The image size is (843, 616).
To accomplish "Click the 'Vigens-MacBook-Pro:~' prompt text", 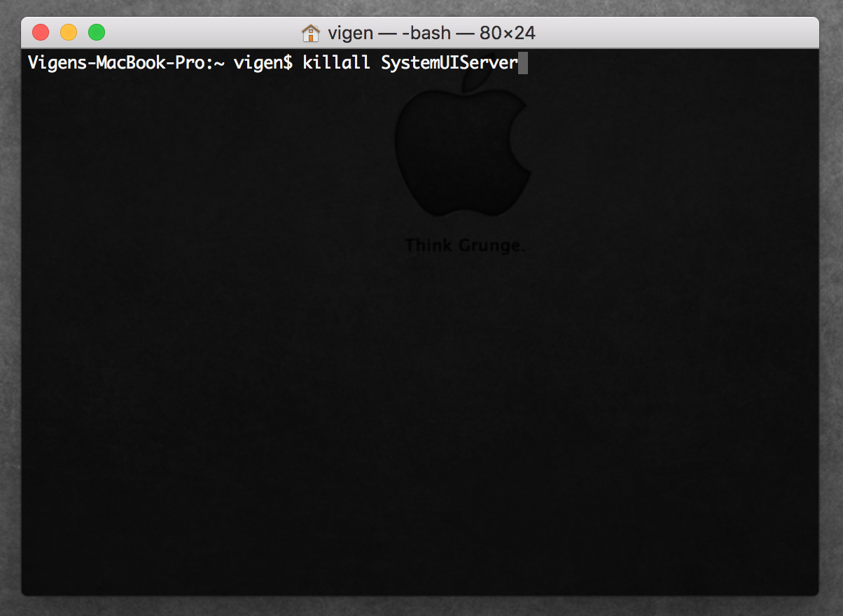I will pos(126,63).
